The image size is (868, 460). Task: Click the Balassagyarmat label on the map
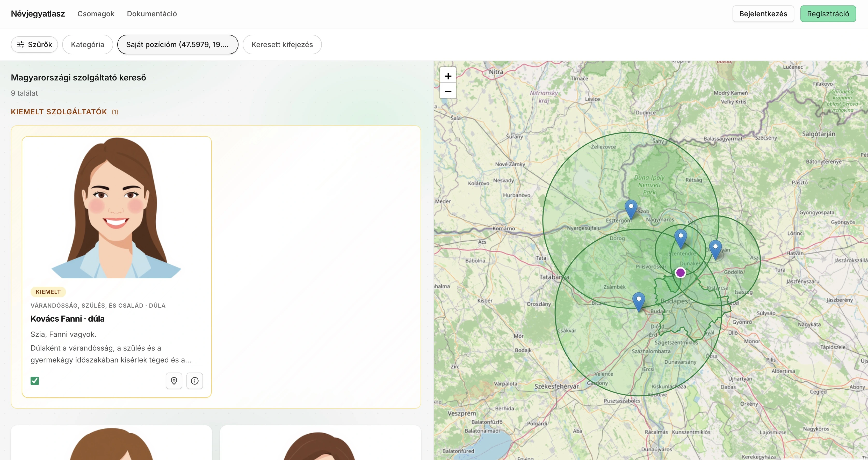click(x=723, y=138)
